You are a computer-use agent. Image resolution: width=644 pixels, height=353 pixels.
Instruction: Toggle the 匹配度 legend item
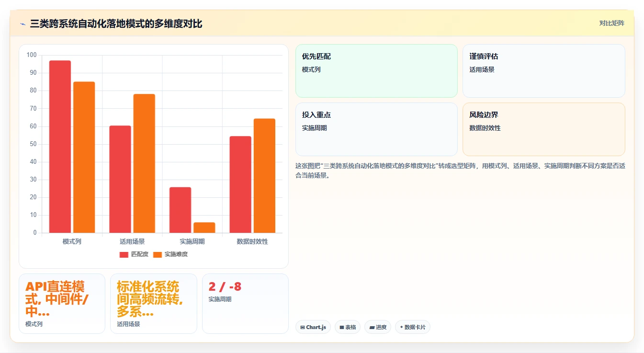click(134, 254)
